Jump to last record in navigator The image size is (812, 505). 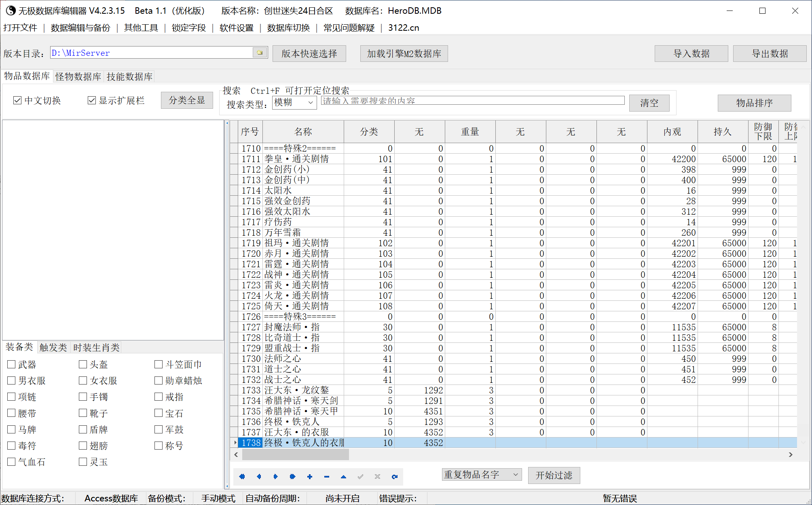293,476
